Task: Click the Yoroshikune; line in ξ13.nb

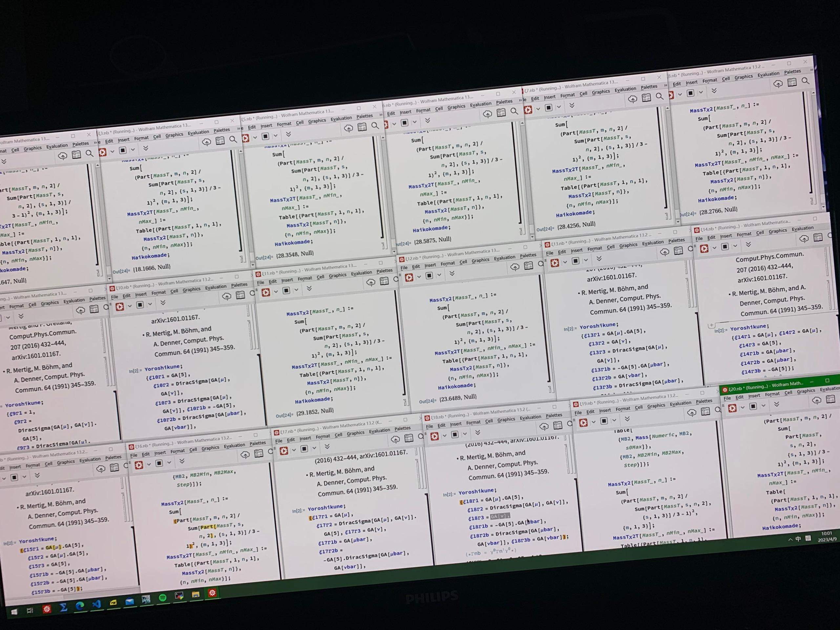Action: [x=598, y=325]
